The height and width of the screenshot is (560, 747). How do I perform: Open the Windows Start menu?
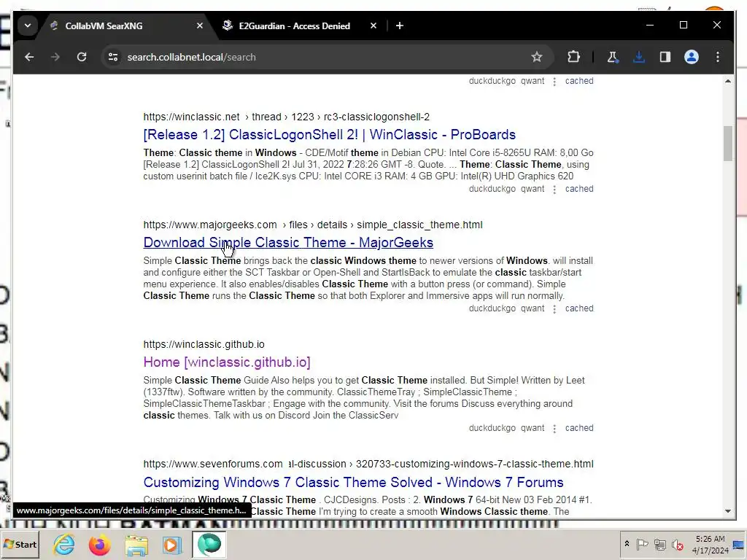[x=20, y=544]
